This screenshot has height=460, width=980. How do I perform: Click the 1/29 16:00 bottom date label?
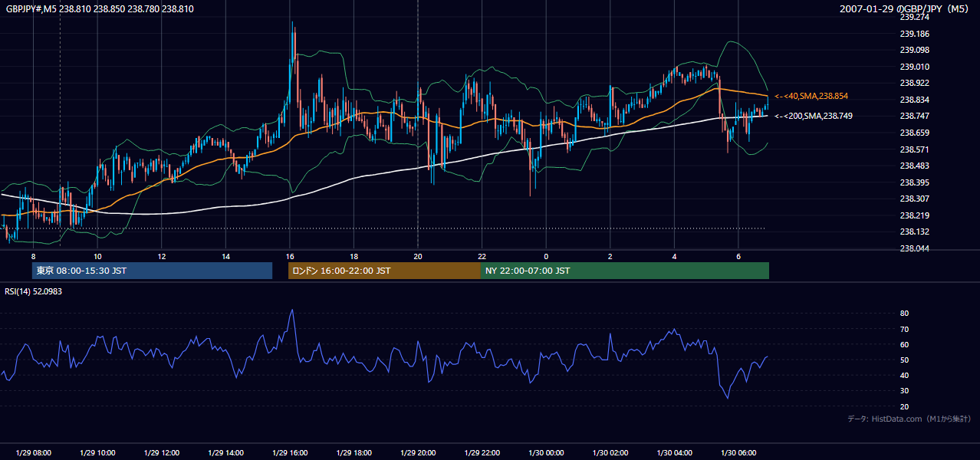(290, 452)
